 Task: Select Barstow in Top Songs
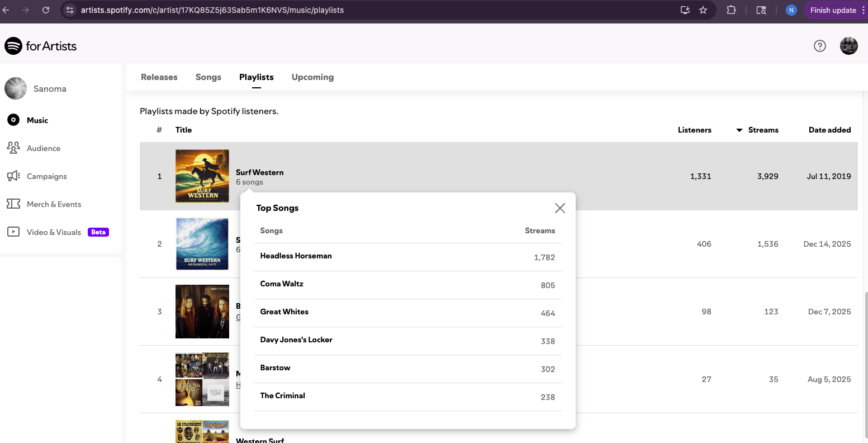(x=275, y=367)
